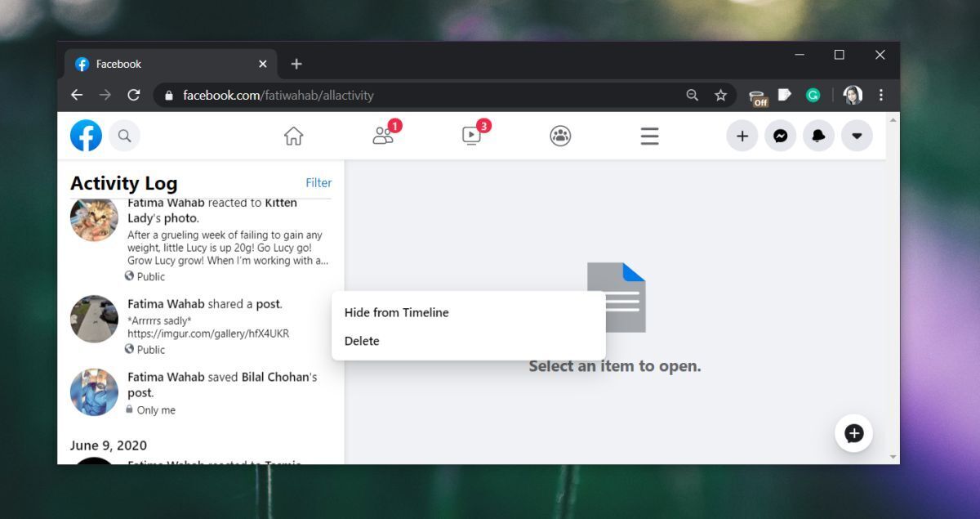Click the Filter link in Activity Log

point(318,183)
